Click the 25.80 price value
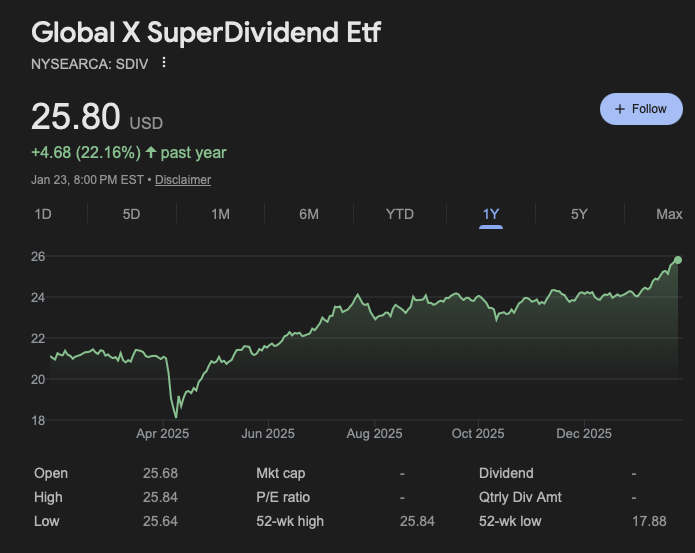Screen dimensions: 695x553 coord(76,117)
